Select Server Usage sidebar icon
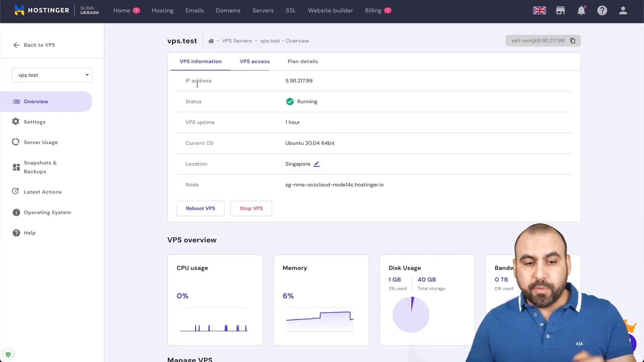Screen dimensions: 644x362 (x=15, y=142)
